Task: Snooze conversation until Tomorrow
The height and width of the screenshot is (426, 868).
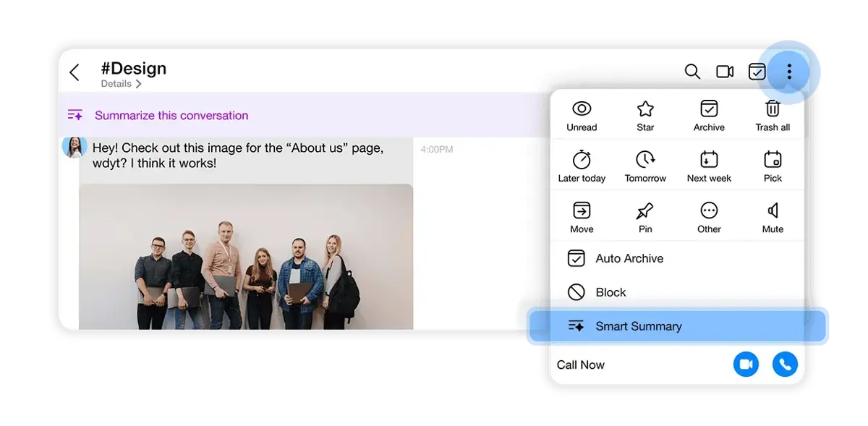Action: point(645,166)
